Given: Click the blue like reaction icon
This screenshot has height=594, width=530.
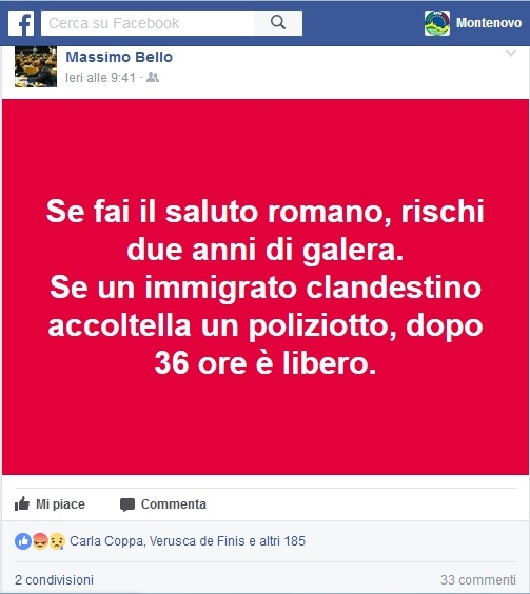Looking at the screenshot, I should (23, 541).
